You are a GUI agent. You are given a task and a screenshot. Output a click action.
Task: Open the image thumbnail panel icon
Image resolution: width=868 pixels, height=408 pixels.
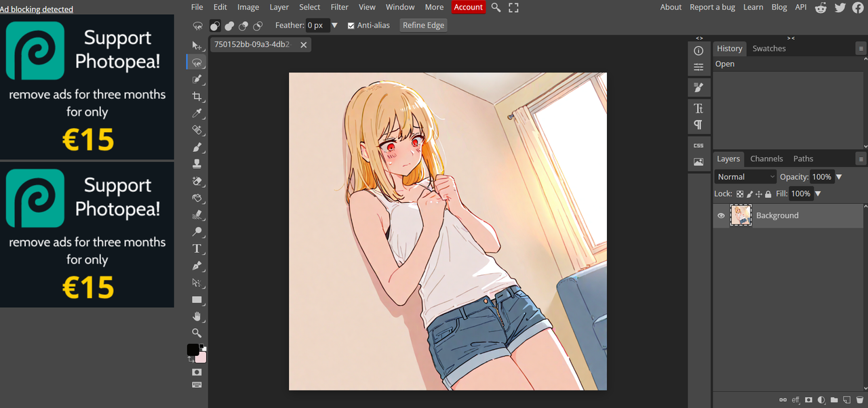click(x=698, y=162)
